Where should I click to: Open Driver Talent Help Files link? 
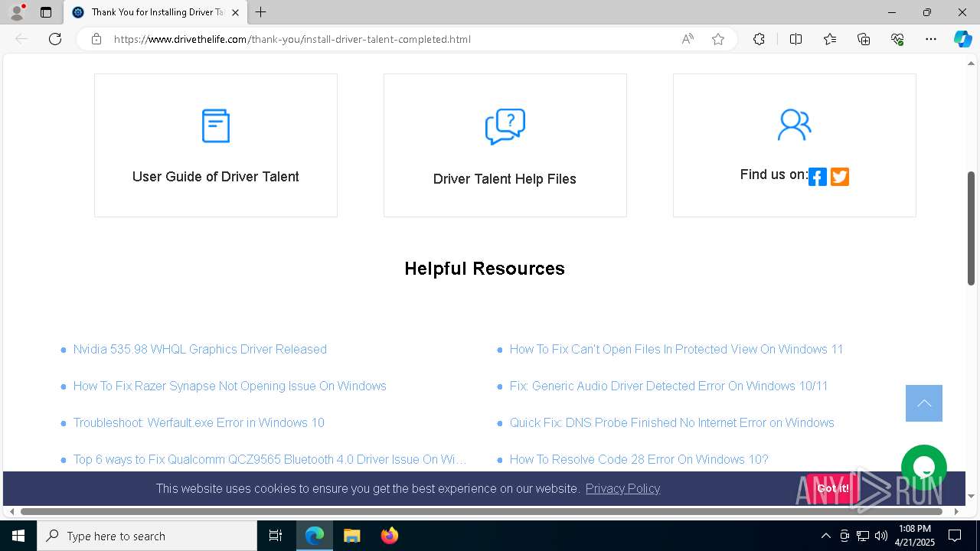505,179
